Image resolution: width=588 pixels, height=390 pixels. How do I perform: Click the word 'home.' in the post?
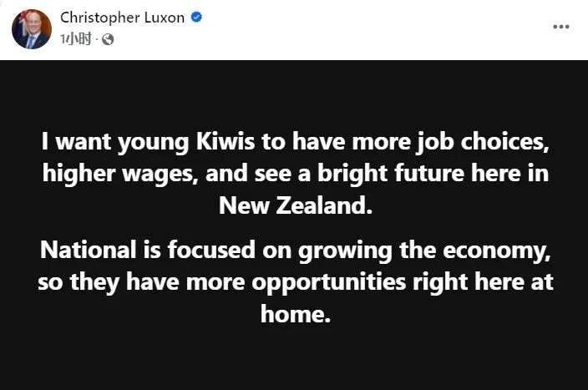pos(294,314)
